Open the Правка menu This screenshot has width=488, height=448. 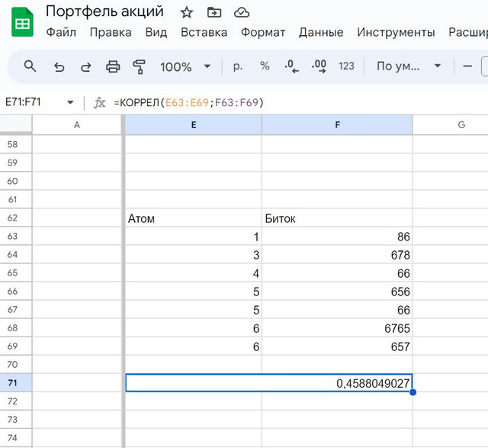111,32
